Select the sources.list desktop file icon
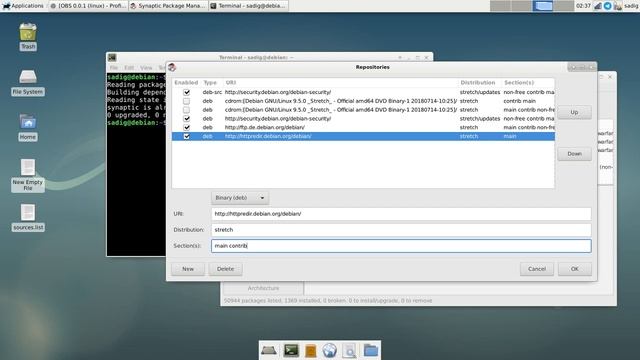Screen dimensions: 640x360 point(28,217)
